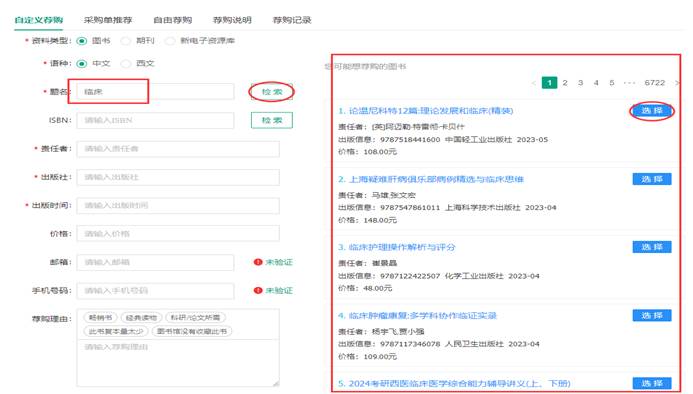Image resolution: width=693 pixels, height=394 pixels.
Task: Jump to results page 5
Action: click(612, 83)
